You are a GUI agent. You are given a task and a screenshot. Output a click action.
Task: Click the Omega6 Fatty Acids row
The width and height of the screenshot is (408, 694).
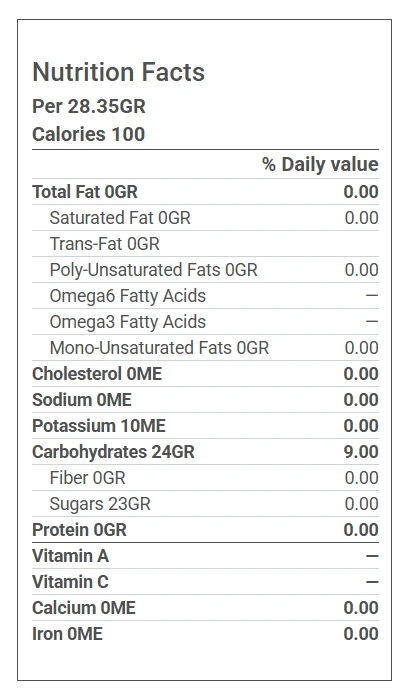click(x=205, y=296)
